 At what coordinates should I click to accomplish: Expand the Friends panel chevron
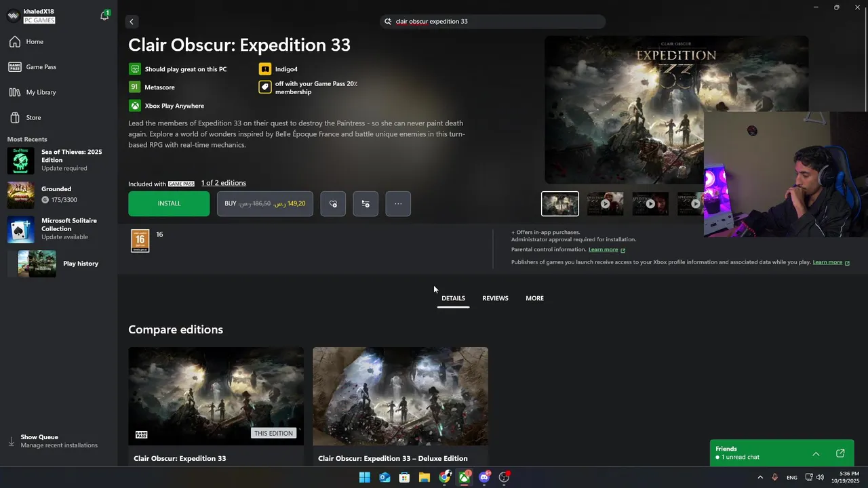[816, 453]
